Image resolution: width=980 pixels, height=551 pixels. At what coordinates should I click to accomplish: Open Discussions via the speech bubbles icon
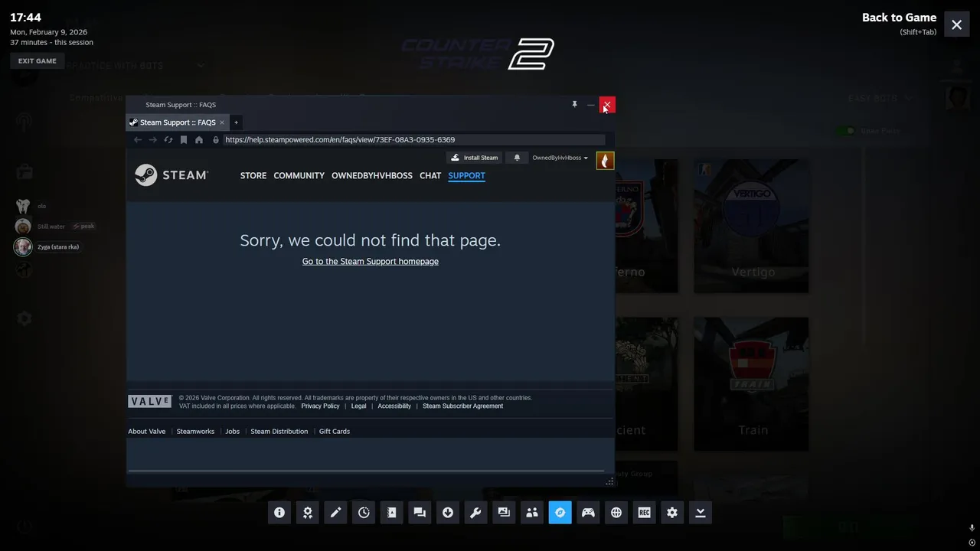pos(420,513)
